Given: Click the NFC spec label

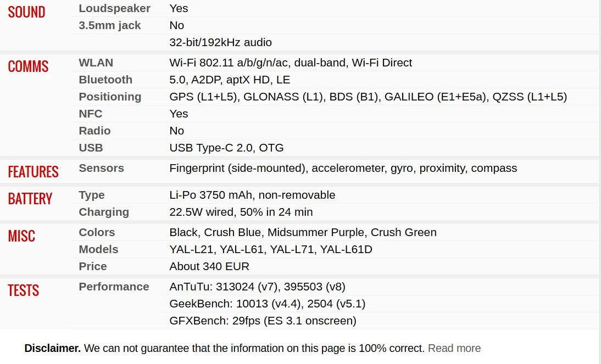Looking at the screenshot, I should (x=90, y=114).
